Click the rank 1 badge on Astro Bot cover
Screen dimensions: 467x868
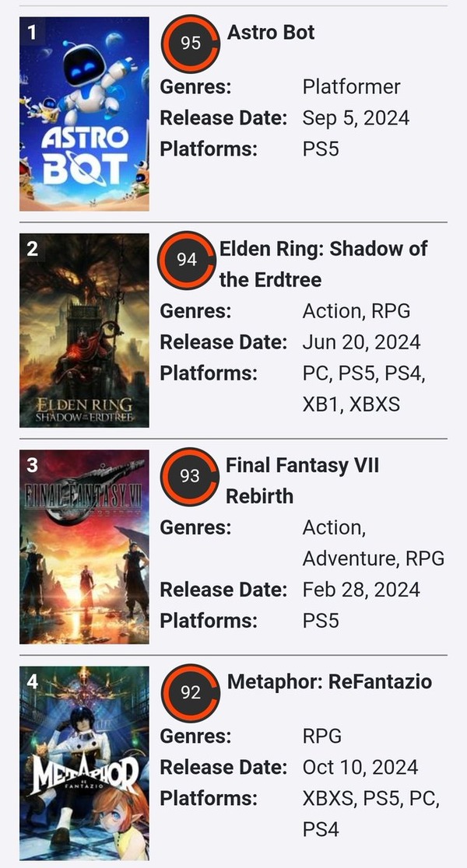click(x=32, y=33)
